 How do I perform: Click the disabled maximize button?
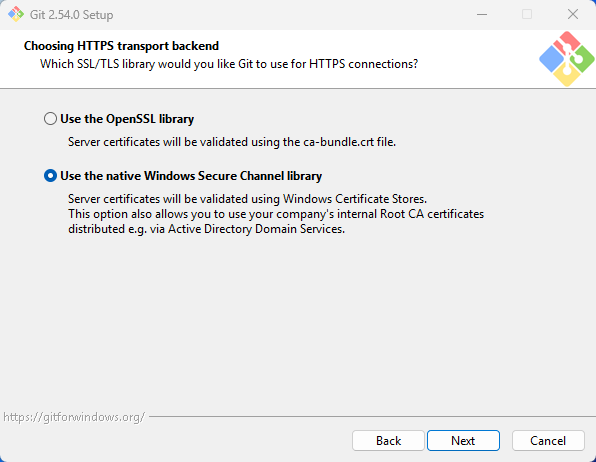(x=527, y=14)
